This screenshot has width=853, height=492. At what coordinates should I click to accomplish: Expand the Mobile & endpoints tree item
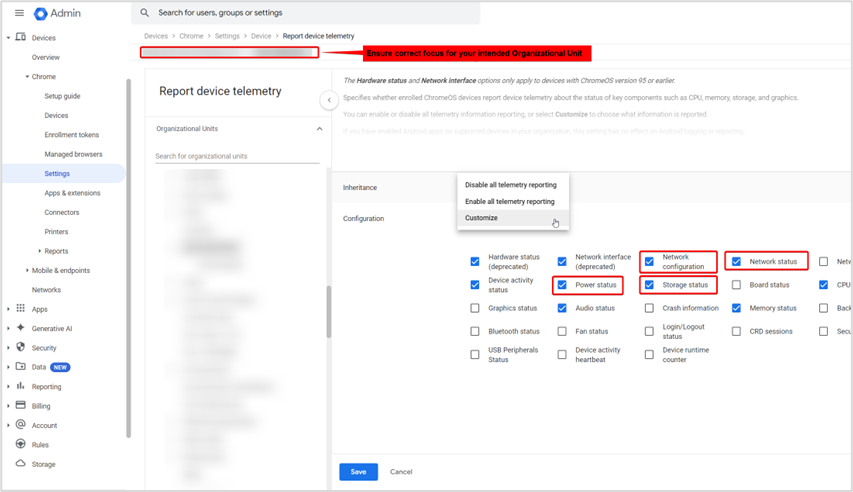[x=27, y=271]
